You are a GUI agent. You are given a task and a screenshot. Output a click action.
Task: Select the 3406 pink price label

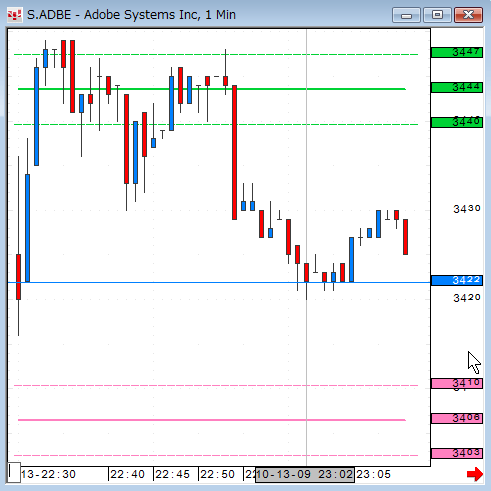pos(457,418)
